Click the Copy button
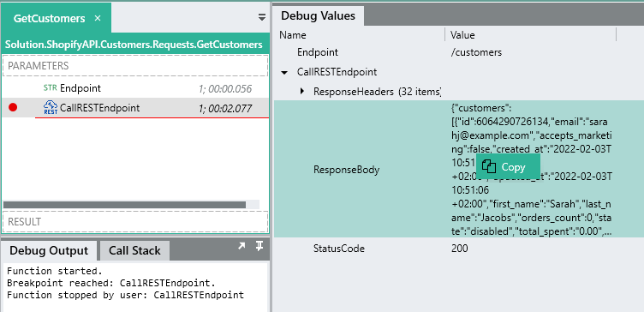Viewport: 644px width, 312px height. coord(508,166)
